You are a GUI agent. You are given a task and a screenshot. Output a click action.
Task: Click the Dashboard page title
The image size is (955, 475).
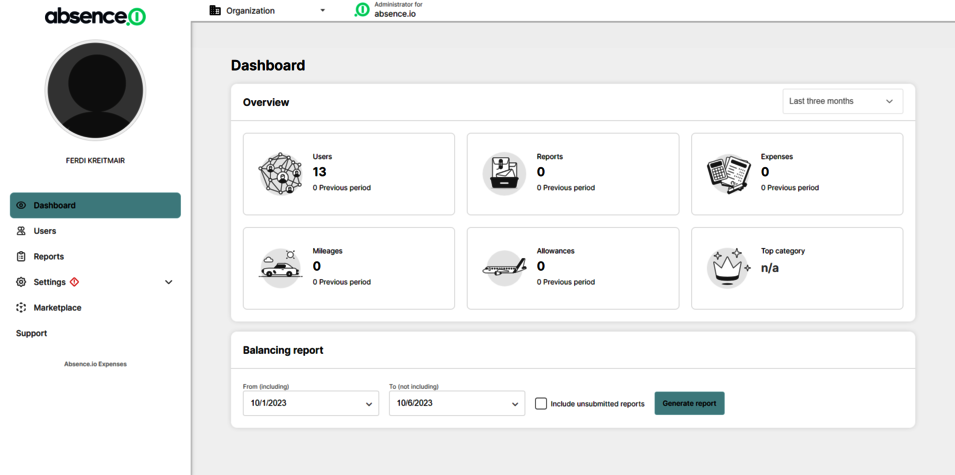(x=268, y=65)
